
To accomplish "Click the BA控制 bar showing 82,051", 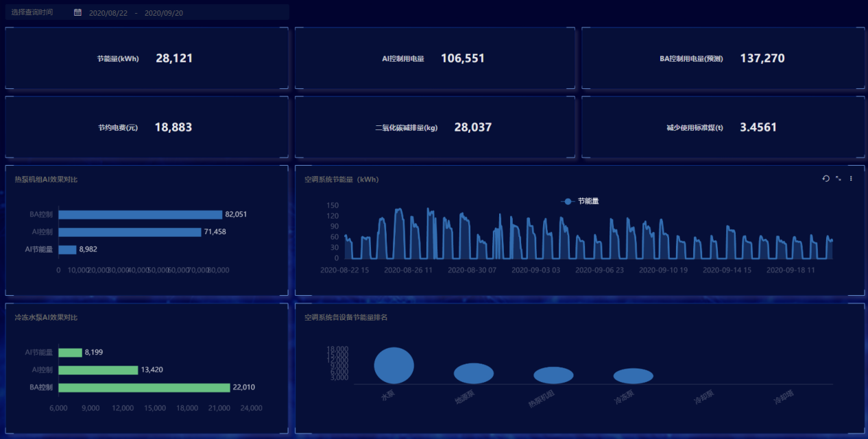I will click(140, 214).
